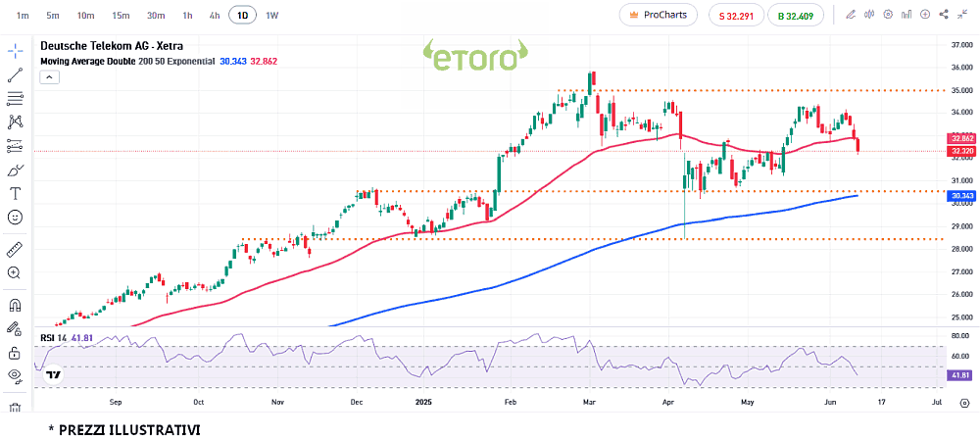The image size is (980, 439).
Task: Select the trend line drawing tool
Action: (15, 74)
